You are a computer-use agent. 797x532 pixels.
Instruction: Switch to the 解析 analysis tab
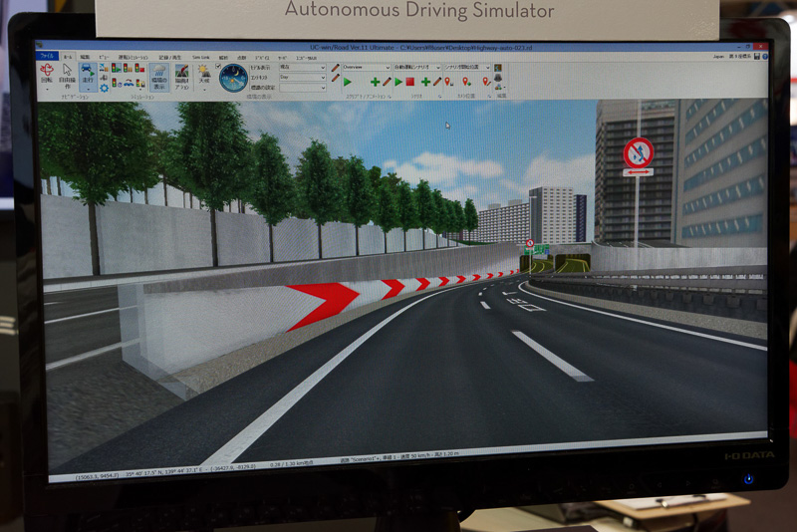click(223, 58)
